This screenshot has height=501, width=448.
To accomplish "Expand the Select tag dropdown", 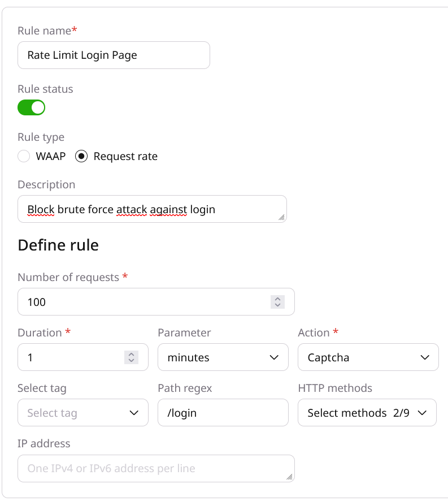I will tap(82, 413).
